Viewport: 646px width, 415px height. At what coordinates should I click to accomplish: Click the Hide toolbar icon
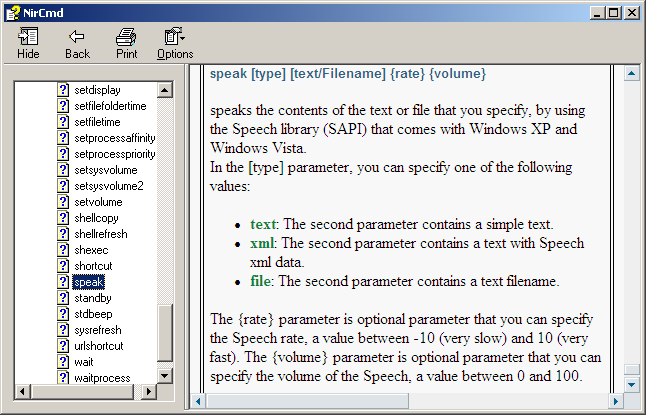28,37
